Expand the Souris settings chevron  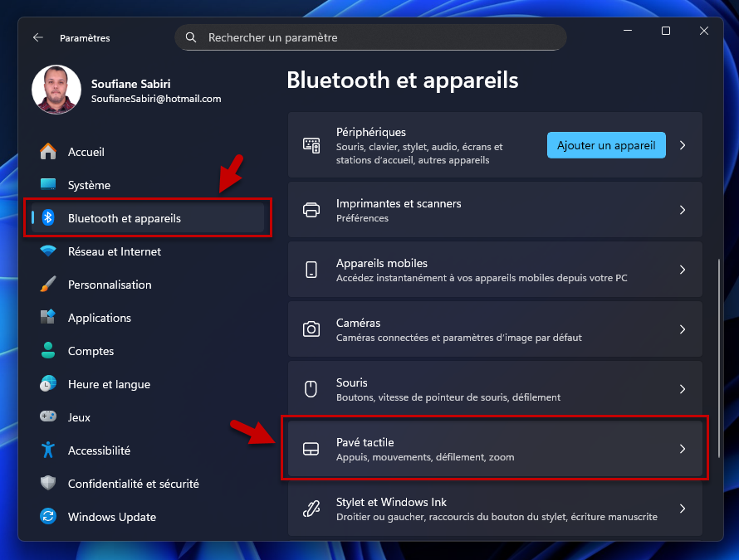pos(683,388)
